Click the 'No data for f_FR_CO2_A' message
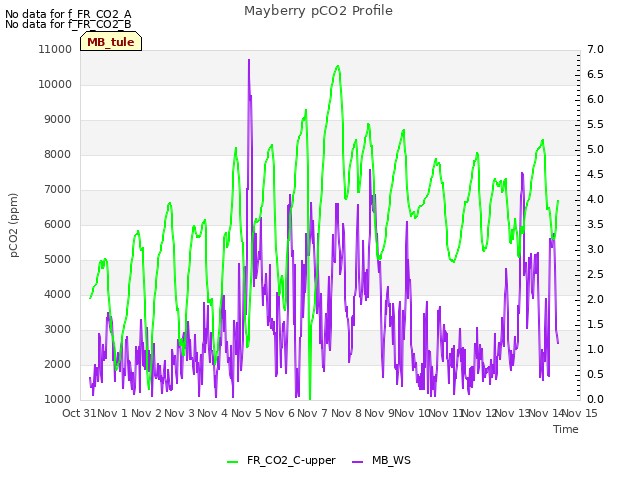The width and height of the screenshot is (640, 480). click(68, 14)
